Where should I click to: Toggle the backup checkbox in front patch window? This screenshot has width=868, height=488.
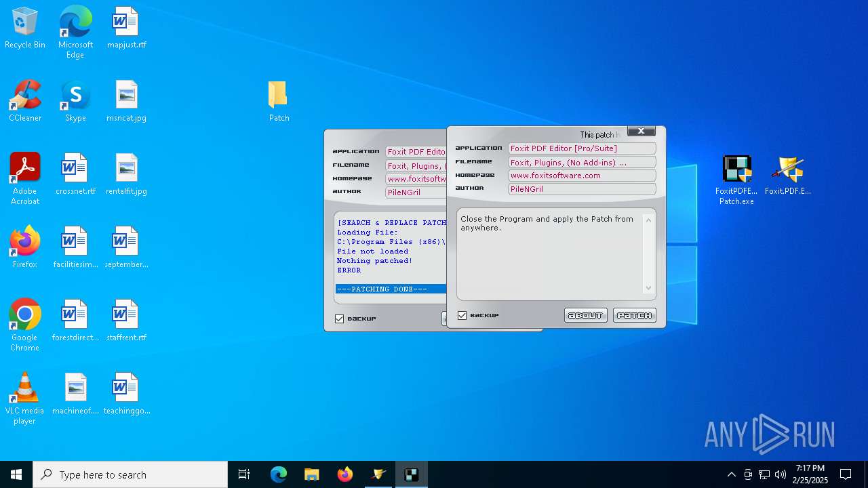(x=462, y=315)
